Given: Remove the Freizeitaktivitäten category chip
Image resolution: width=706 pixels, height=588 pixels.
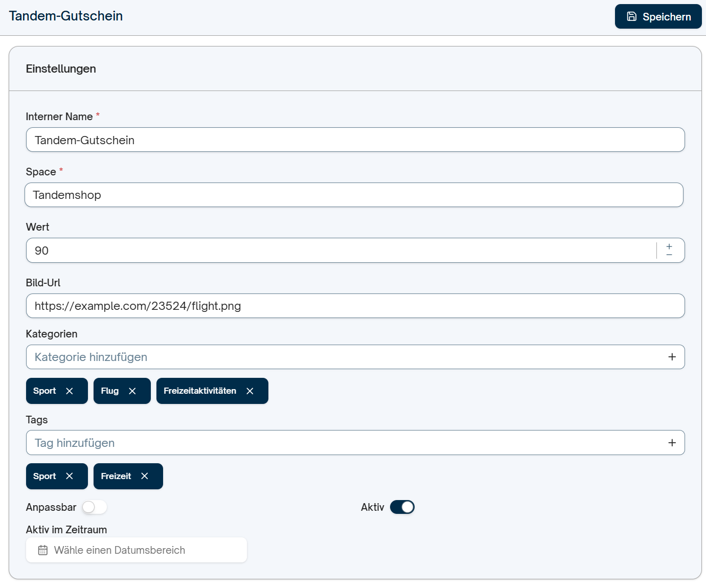Looking at the screenshot, I should 250,391.
